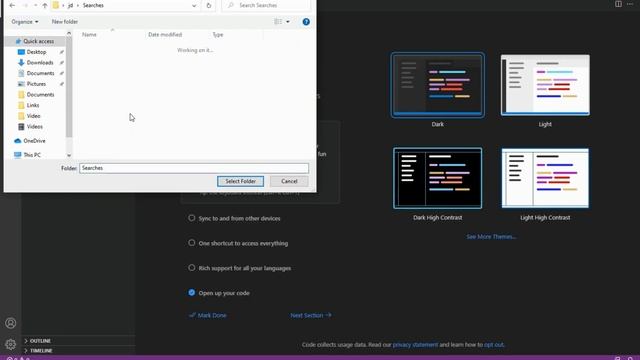Open Videos library in navigation pane
This screenshot has height=360, width=640.
[35, 127]
